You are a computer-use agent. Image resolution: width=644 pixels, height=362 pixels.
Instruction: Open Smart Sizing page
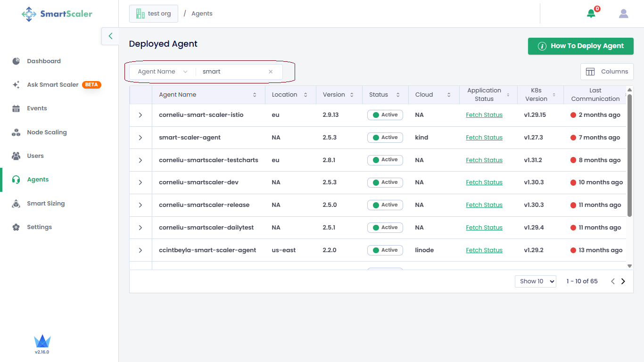46,204
